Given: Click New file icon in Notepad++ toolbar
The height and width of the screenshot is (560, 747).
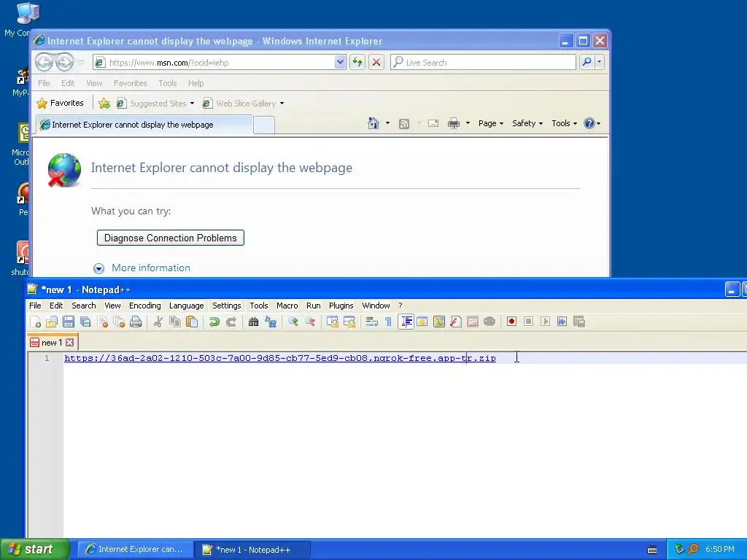Looking at the screenshot, I should (x=35, y=322).
